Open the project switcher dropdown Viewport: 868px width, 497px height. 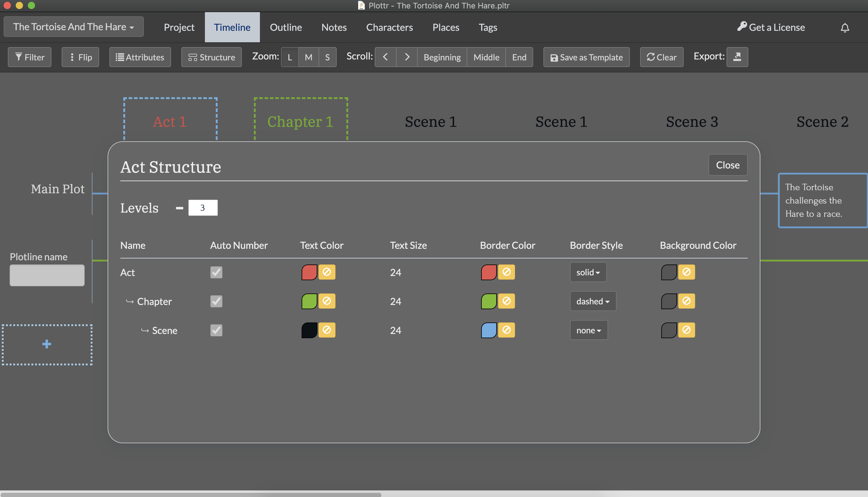pyautogui.click(x=73, y=27)
